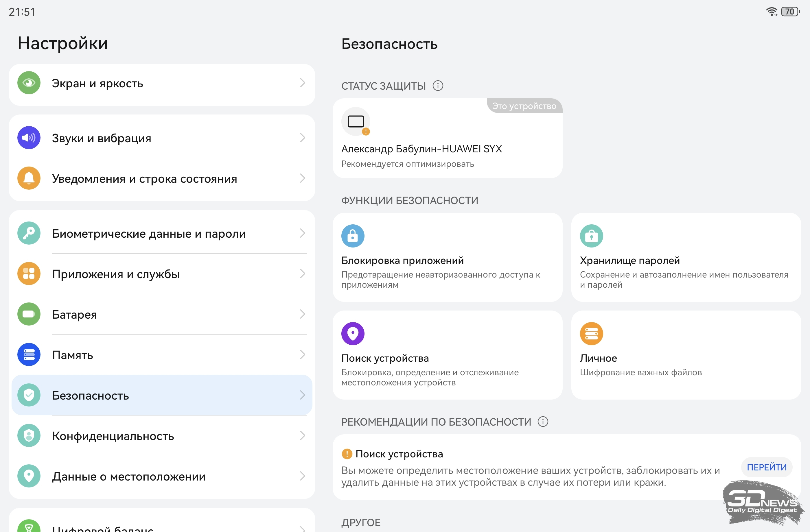Tap the orange Личное storage icon
Image resolution: width=810 pixels, height=532 pixels.
click(591, 333)
